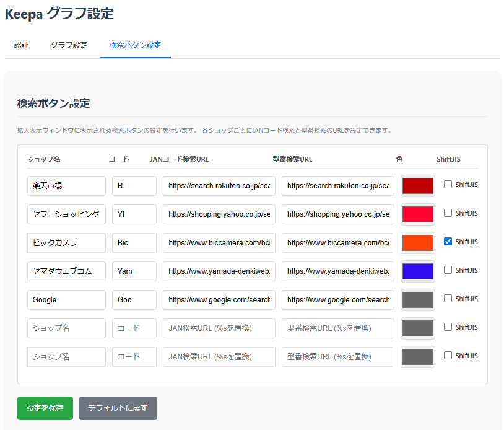Click the JANコード検索URL column header
This screenshot has height=430, width=504.
(179, 159)
